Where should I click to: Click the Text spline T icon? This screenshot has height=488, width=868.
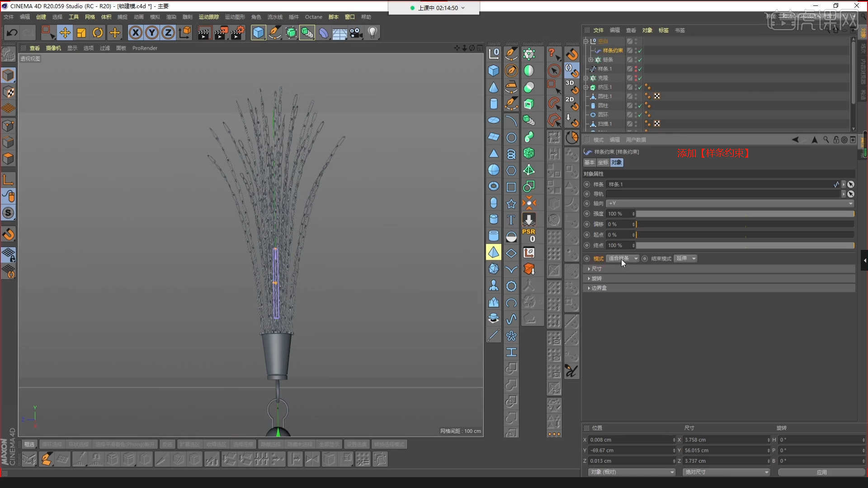511,220
